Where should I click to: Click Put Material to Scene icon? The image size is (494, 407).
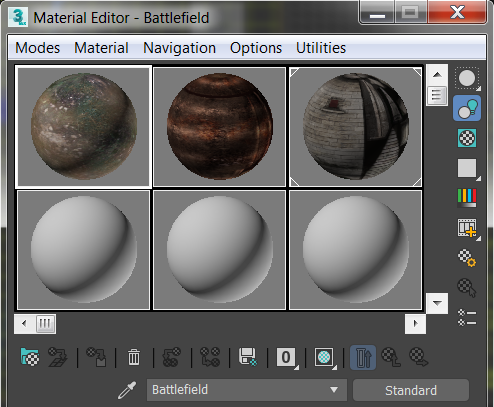(x=58, y=357)
